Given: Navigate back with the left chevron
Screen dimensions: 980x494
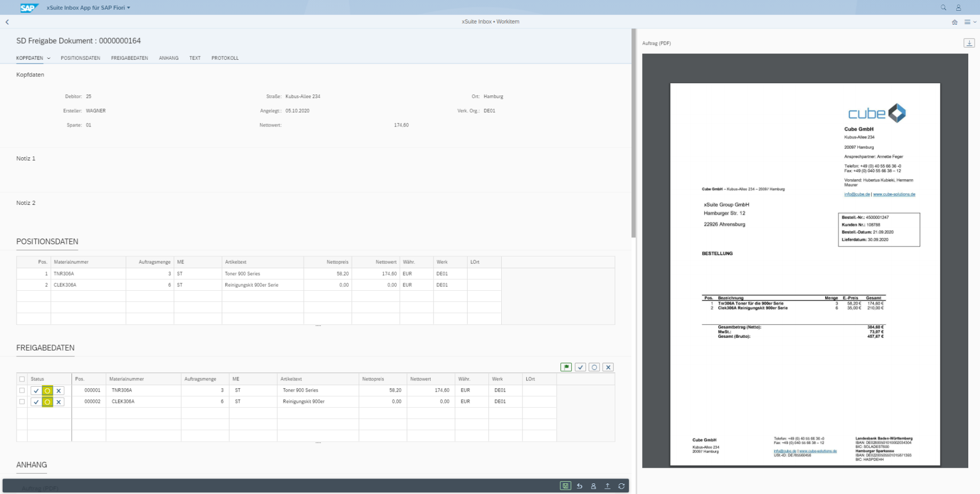Looking at the screenshot, I should click(x=7, y=21).
